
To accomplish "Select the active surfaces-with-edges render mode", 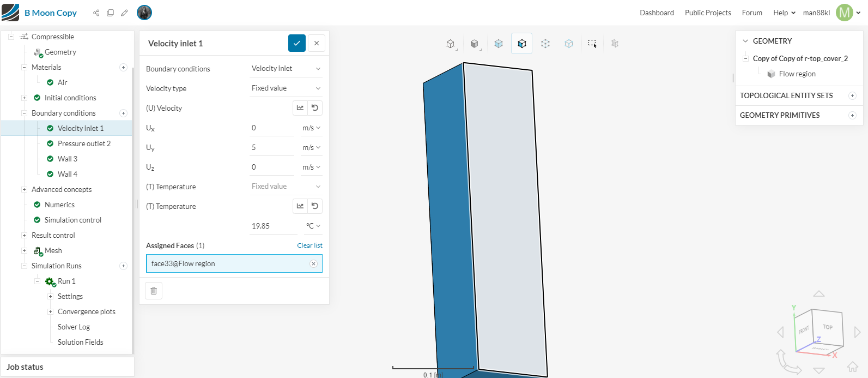I will tap(522, 44).
